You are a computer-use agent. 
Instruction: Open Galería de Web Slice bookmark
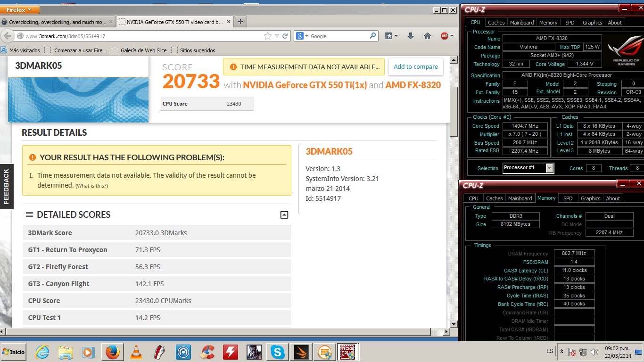139,50
